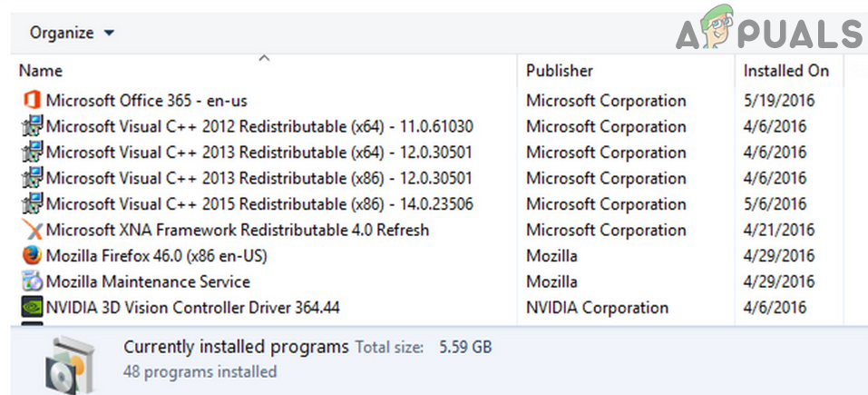Click the NVIDIA Corporation publisher cell
Screen dimensions: 868x395
tap(597, 308)
